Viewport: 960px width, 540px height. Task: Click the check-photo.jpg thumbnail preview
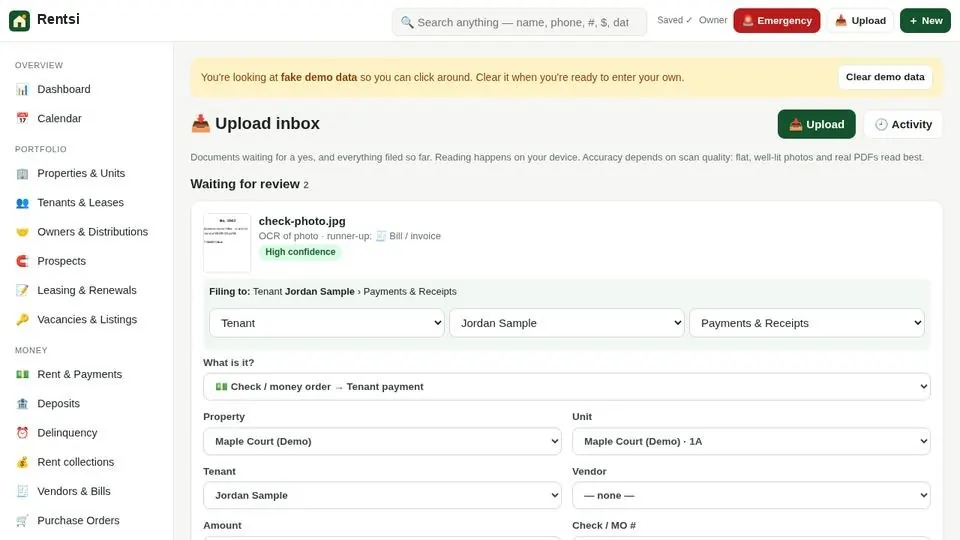point(227,242)
